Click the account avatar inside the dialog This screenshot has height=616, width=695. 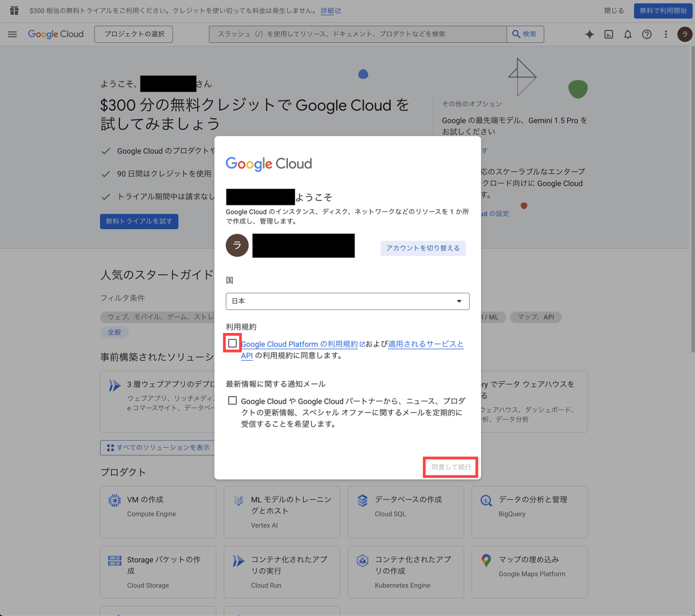(x=237, y=246)
